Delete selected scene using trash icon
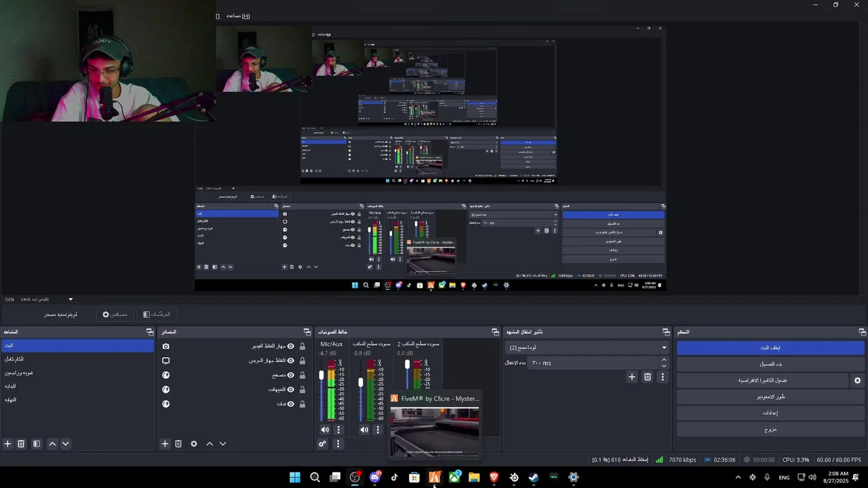The width and height of the screenshot is (868, 488). coord(21,444)
